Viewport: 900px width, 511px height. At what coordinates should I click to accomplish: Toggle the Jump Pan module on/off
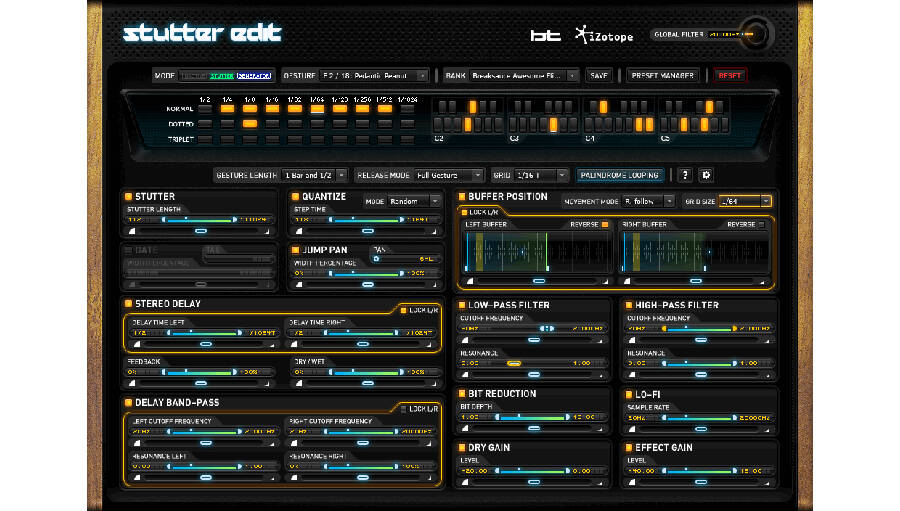tap(296, 250)
